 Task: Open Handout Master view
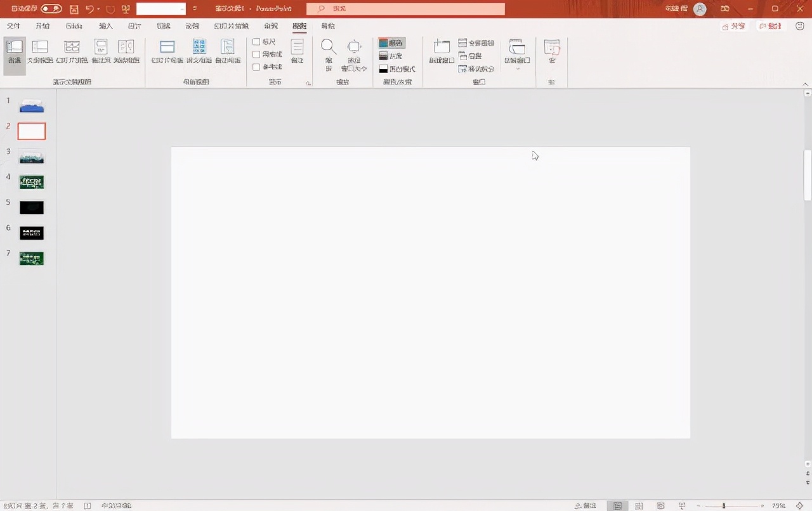coord(199,52)
